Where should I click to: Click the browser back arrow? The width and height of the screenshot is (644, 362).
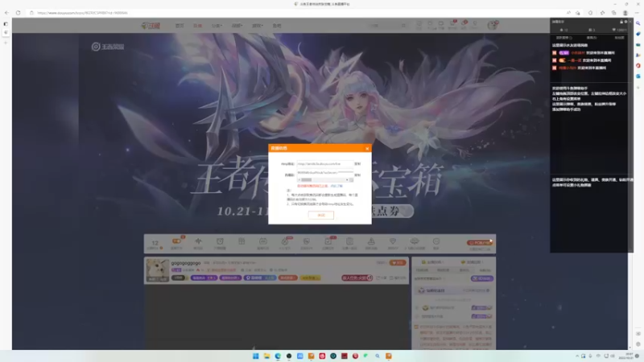point(6,13)
